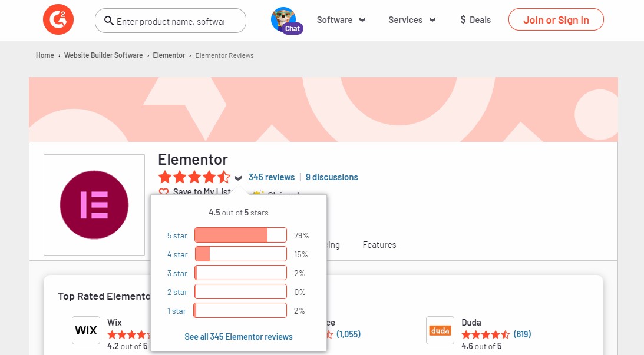The width and height of the screenshot is (644, 355).
Task: Click the Elementor Reviews breadcrumb text
Action: coord(224,55)
